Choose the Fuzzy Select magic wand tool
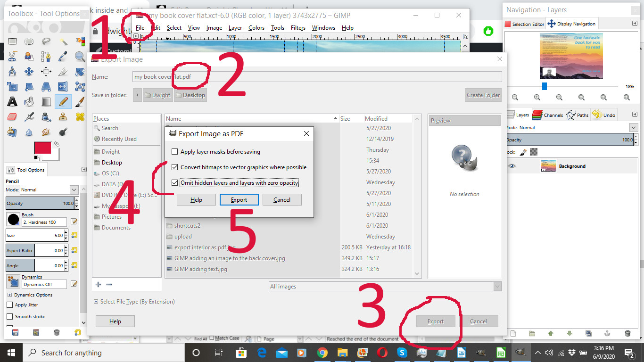This screenshot has height=362, width=644. (x=63, y=41)
